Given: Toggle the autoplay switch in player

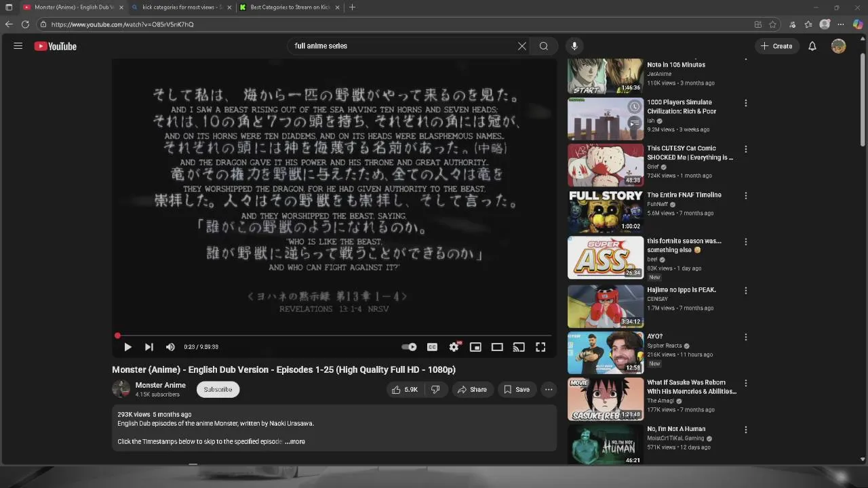Looking at the screenshot, I should click(409, 347).
